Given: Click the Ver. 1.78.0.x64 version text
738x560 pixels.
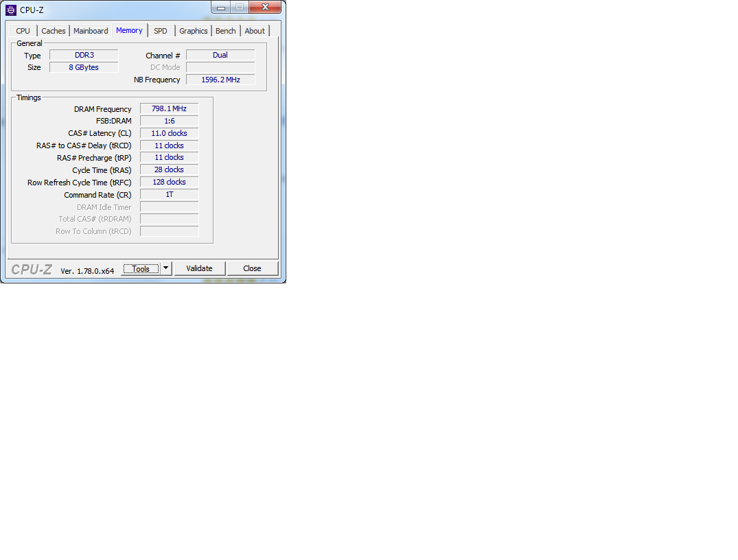Looking at the screenshot, I should (87, 271).
